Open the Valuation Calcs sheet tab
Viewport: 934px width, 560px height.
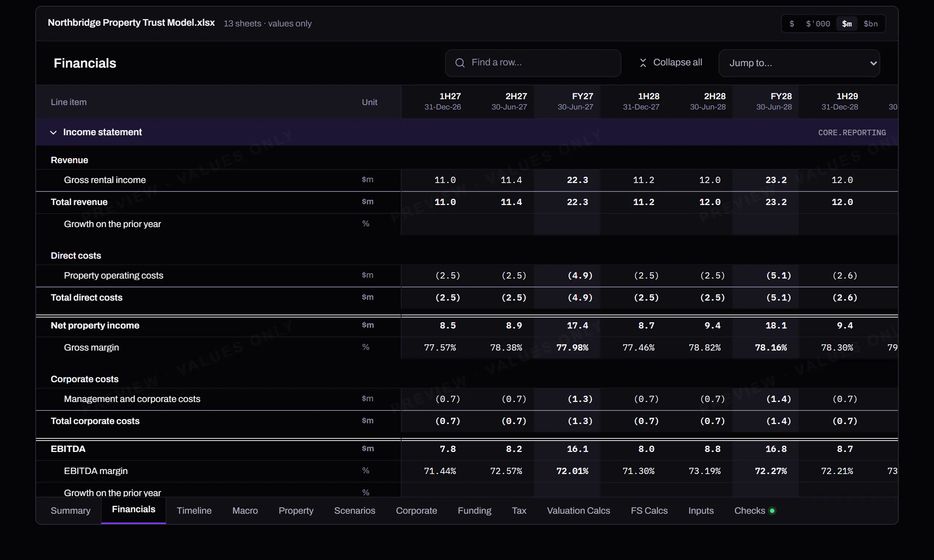point(578,510)
